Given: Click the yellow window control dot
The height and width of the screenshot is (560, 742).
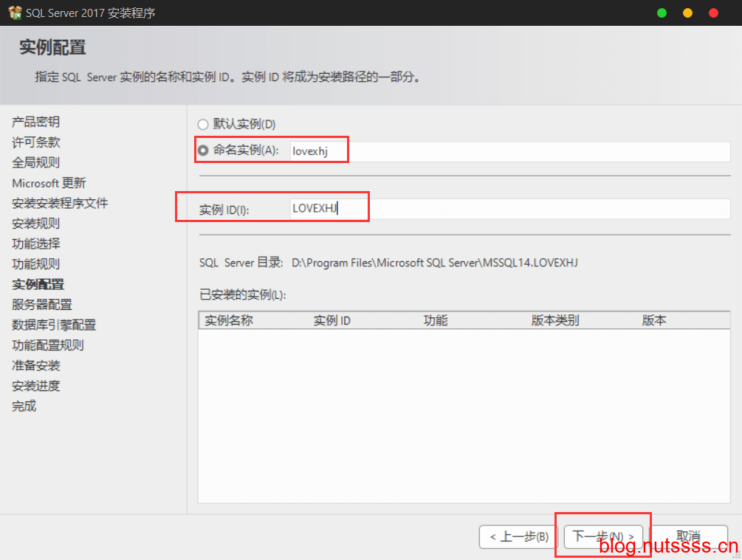Looking at the screenshot, I should (x=687, y=13).
